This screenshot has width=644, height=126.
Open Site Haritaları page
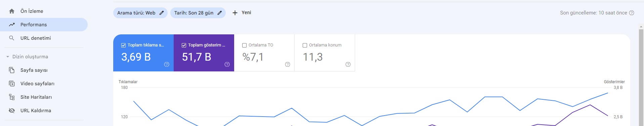coord(44,97)
